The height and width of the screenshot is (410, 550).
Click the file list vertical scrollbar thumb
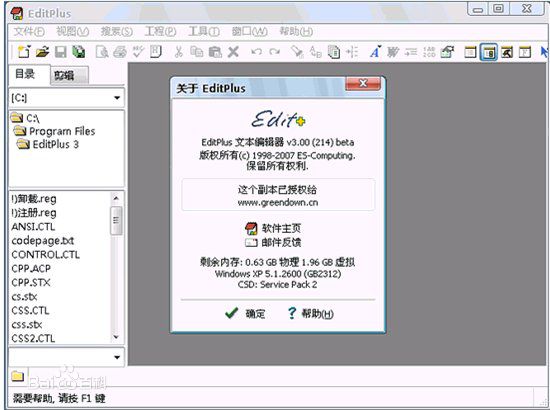point(116,220)
